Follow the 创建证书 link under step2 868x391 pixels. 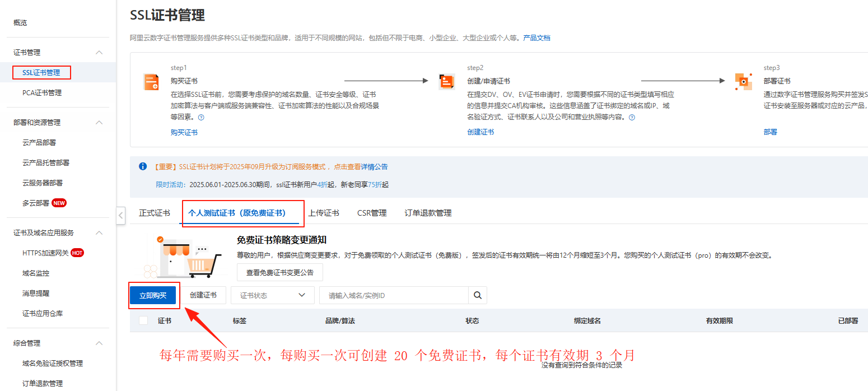pyautogui.click(x=480, y=132)
